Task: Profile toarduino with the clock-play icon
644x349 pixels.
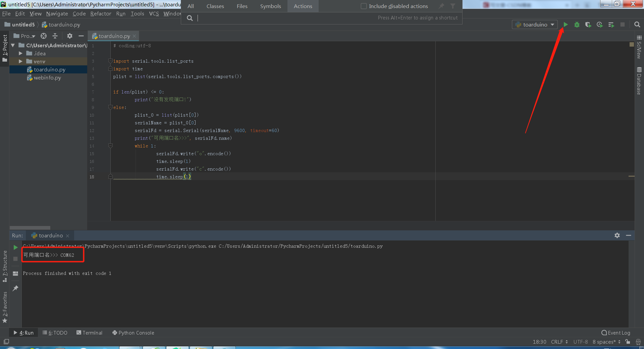Action: 600,24
